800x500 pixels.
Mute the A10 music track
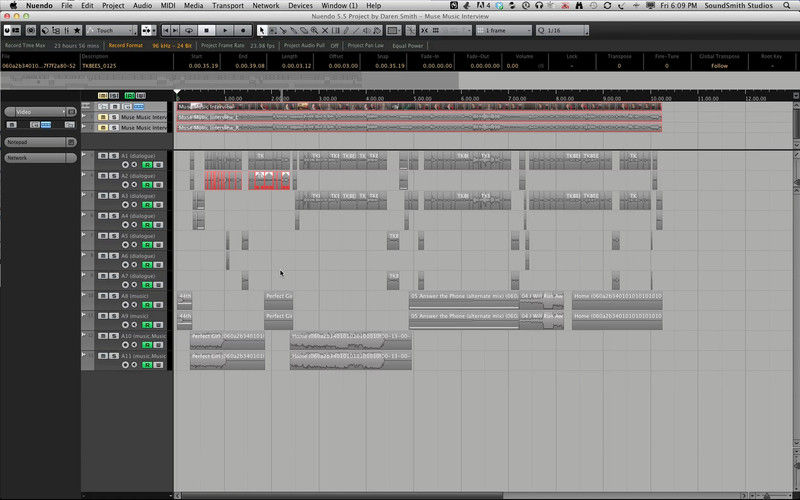coord(103,336)
